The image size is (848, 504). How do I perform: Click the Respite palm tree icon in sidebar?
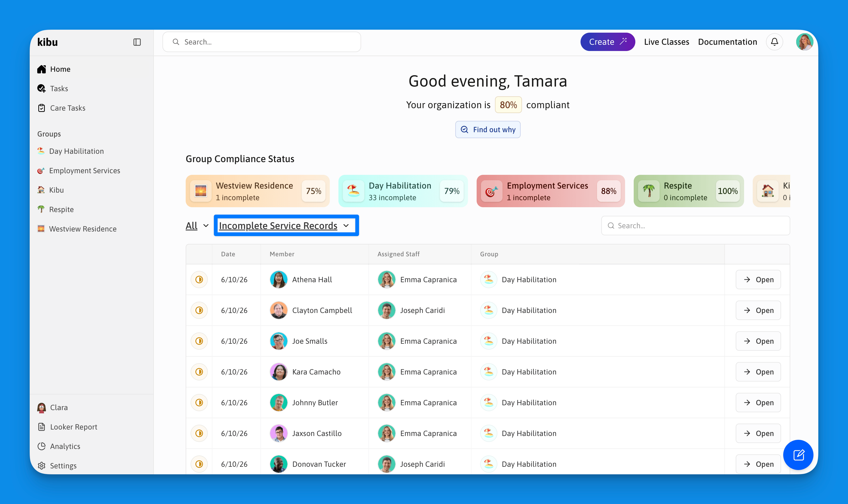click(x=41, y=209)
